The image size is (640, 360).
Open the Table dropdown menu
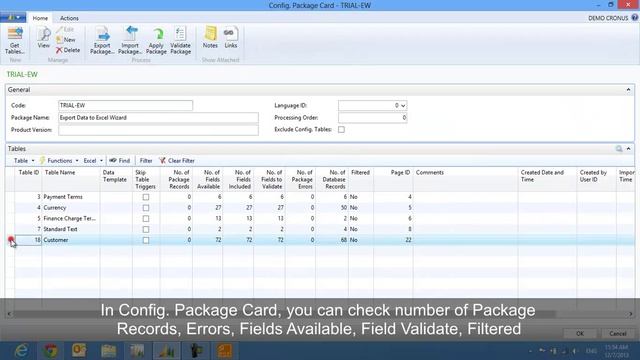click(24, 160)
